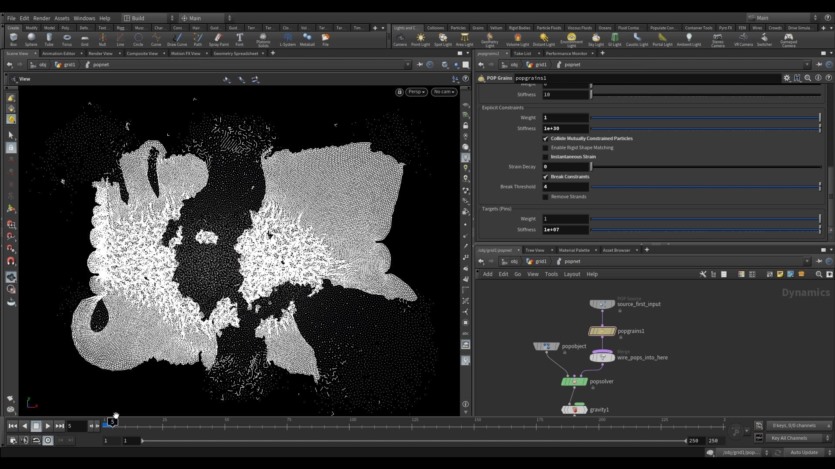
Task: Select the popgrains1 node
Action: (x=602, y=331)
